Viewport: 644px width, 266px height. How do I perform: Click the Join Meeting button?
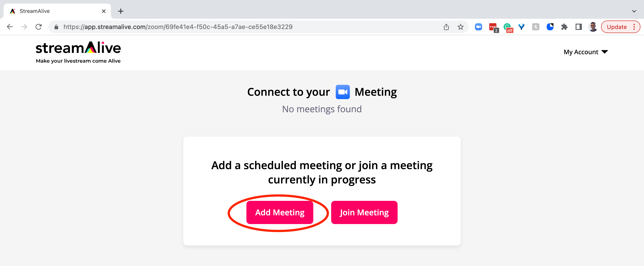pos(364,212)
